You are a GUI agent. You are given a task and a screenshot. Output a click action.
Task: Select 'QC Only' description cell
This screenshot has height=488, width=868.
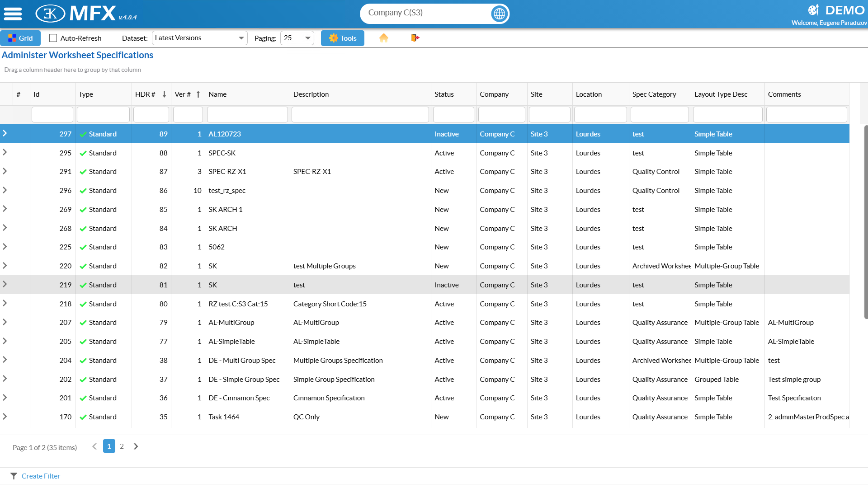(360, 417)
